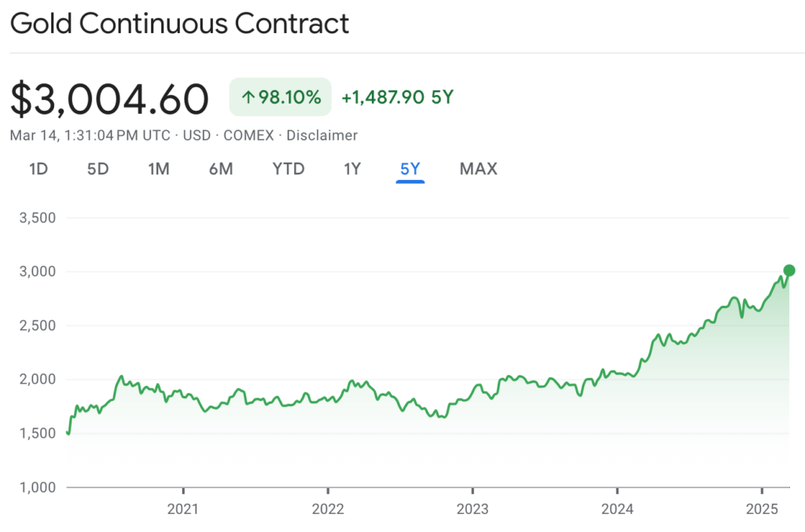805x532 pixels.
Task: Open the MAX history range
Action: coord(479,169)
